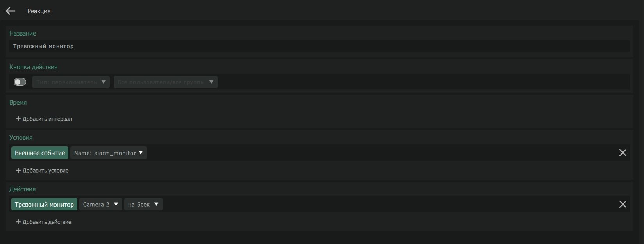The image size is (644, 244).
Task: Click the 'Внешнее событие' condition tag
Action: [x=40, y=153]
